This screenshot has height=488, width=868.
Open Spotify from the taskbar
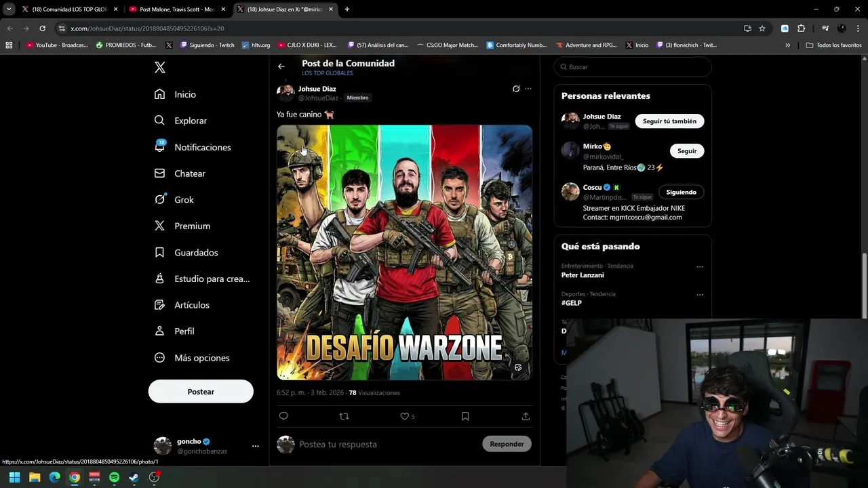coord(114,477)
